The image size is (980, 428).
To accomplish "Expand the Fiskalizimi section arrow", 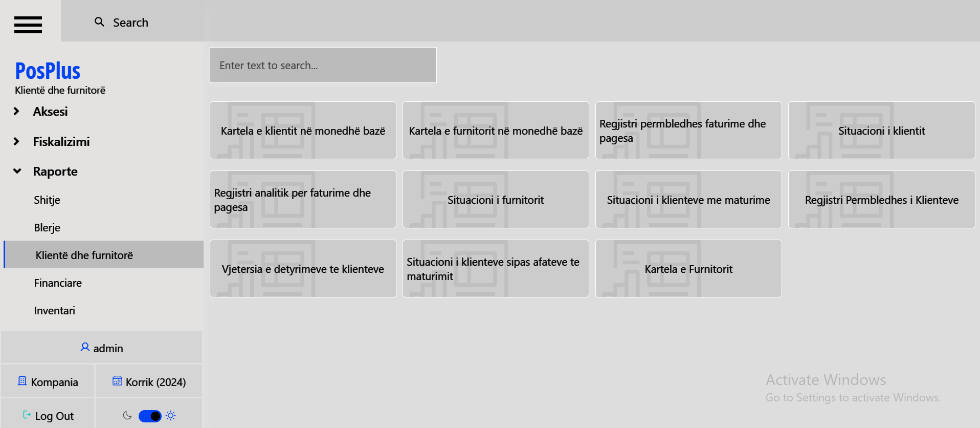I will click(x=16, y=141).
